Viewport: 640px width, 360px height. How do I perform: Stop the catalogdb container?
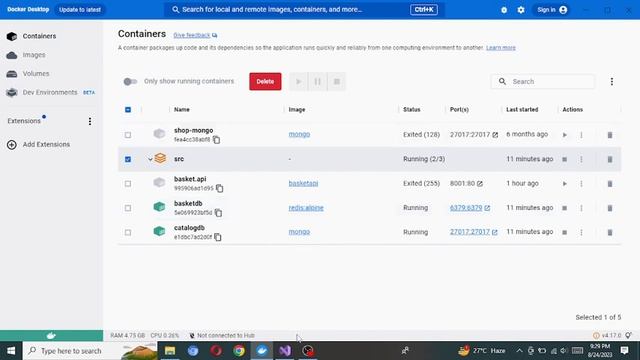pos(564,232)
